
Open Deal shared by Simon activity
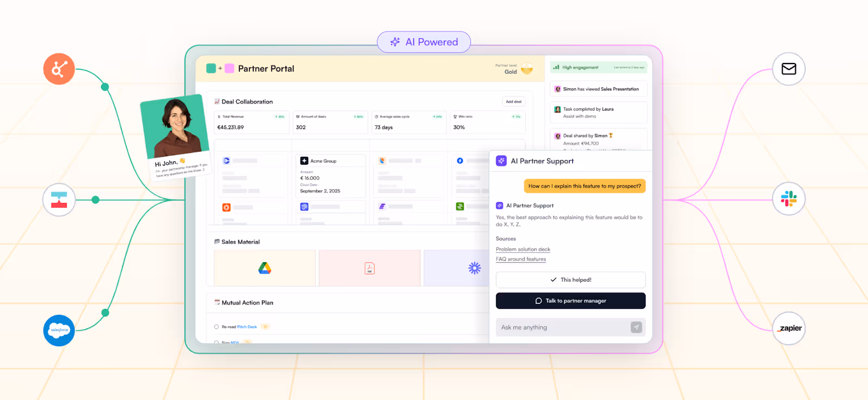[599, 139]
